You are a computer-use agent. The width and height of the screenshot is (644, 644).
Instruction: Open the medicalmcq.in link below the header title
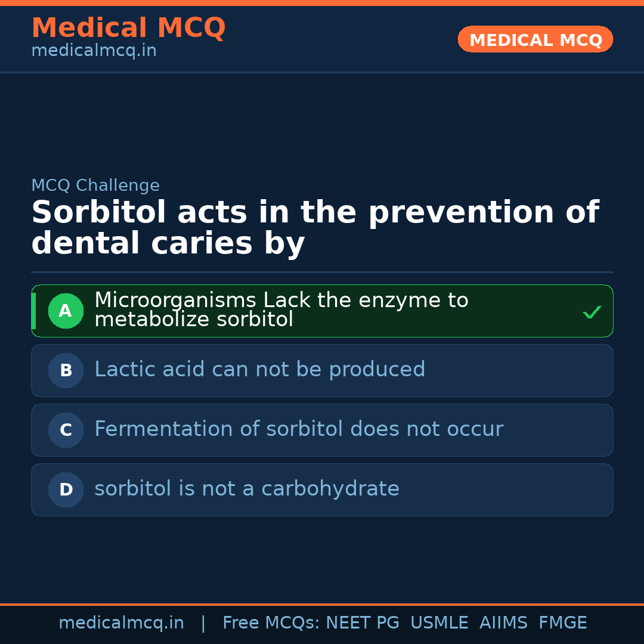point(94,51)
